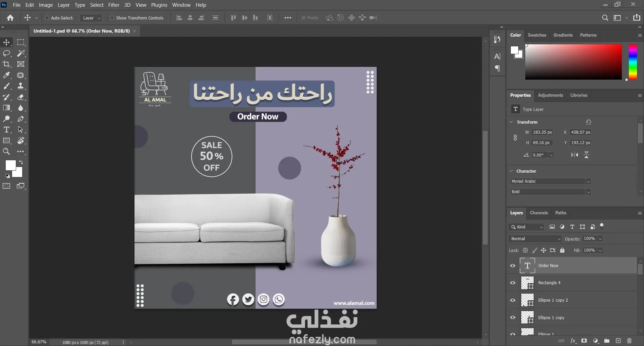Select the Brush tool
This screenshot has height=346, width=644.
(6, 86)
